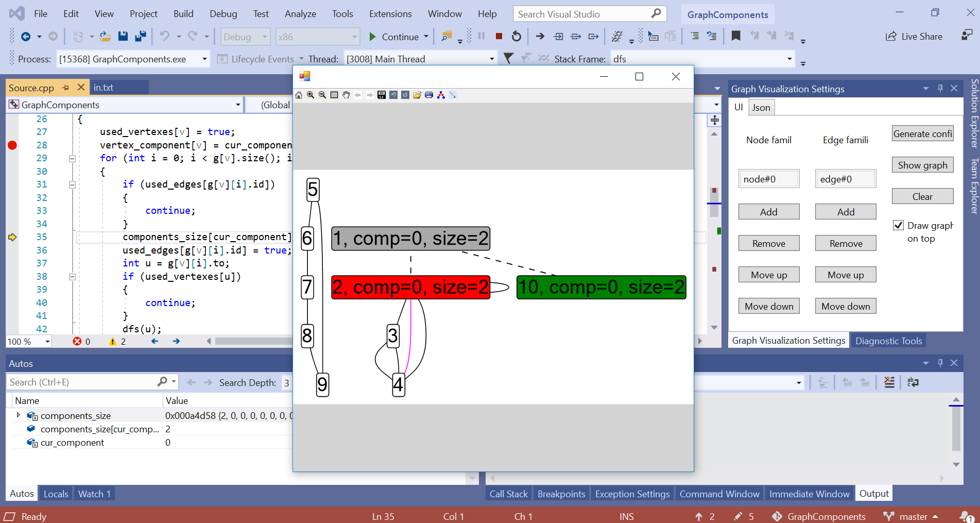Click Navigate Backward arrow icon

point(25,36)
